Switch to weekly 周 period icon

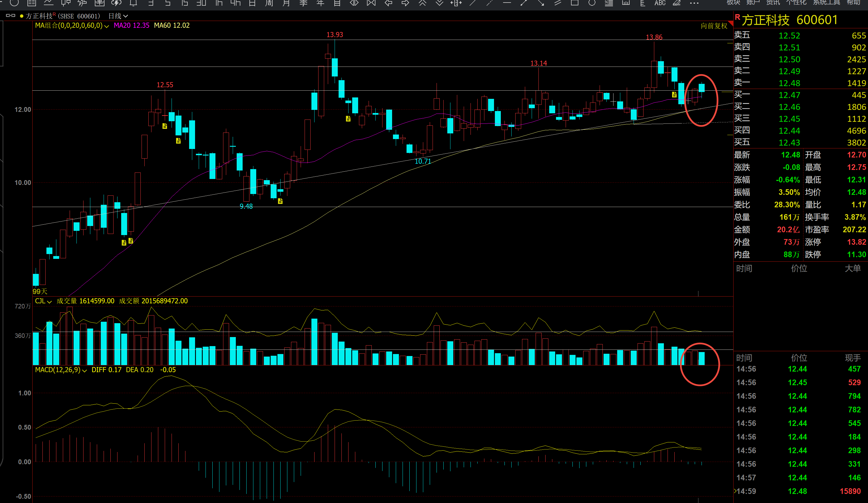(x=269, y=3)
